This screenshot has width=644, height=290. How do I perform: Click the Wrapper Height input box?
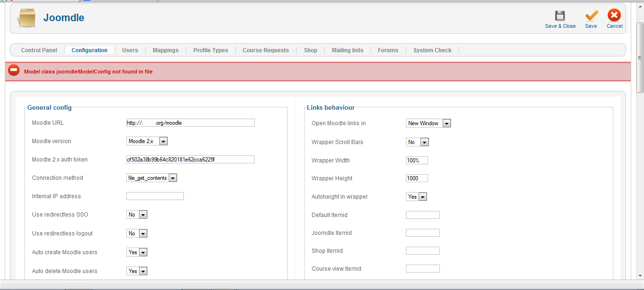pos(417,178)
